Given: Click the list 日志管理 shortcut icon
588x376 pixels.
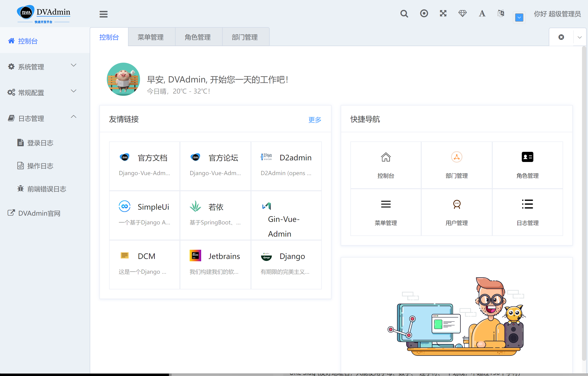Looking at the screenshot, I should [x=527, y=204].
